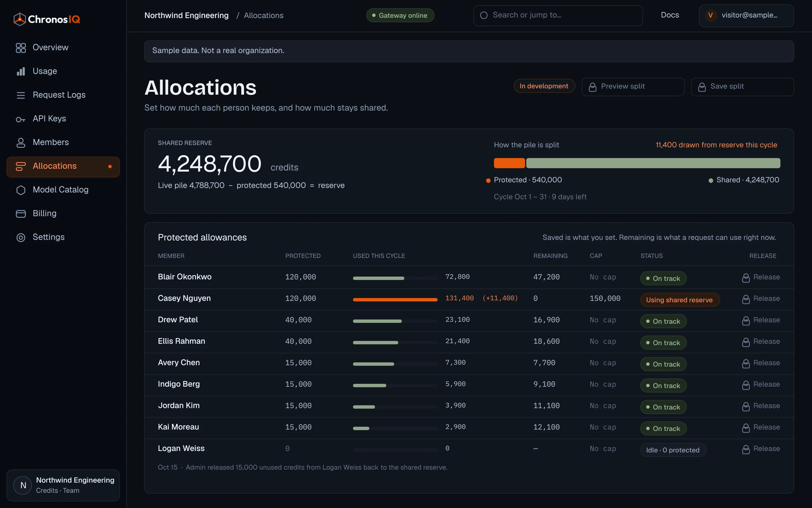Screen dimensions: 812x508
Task: Open Request Logs via its lines icon
Action: (21, 95)
